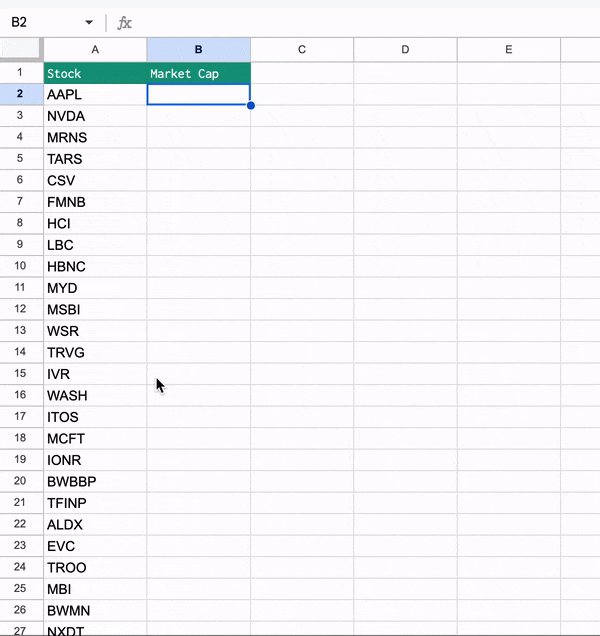Select row 20 header
600x636 pixels.
(20, 481)
